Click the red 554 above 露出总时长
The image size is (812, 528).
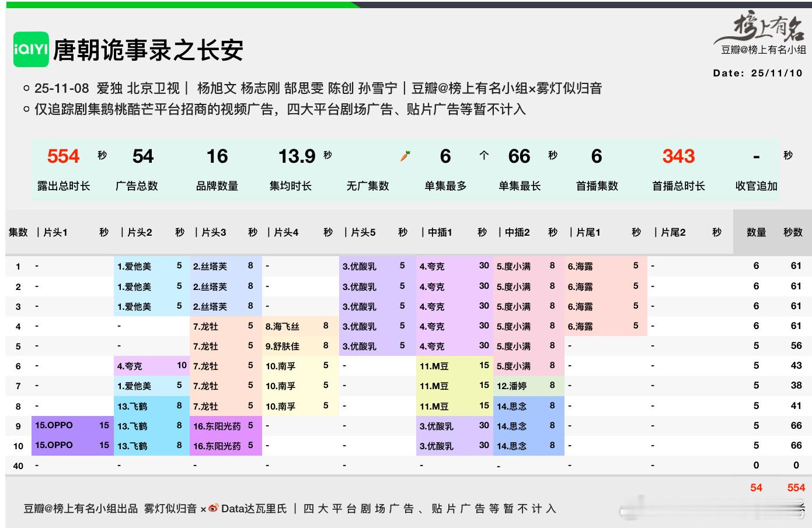(63, 156)
